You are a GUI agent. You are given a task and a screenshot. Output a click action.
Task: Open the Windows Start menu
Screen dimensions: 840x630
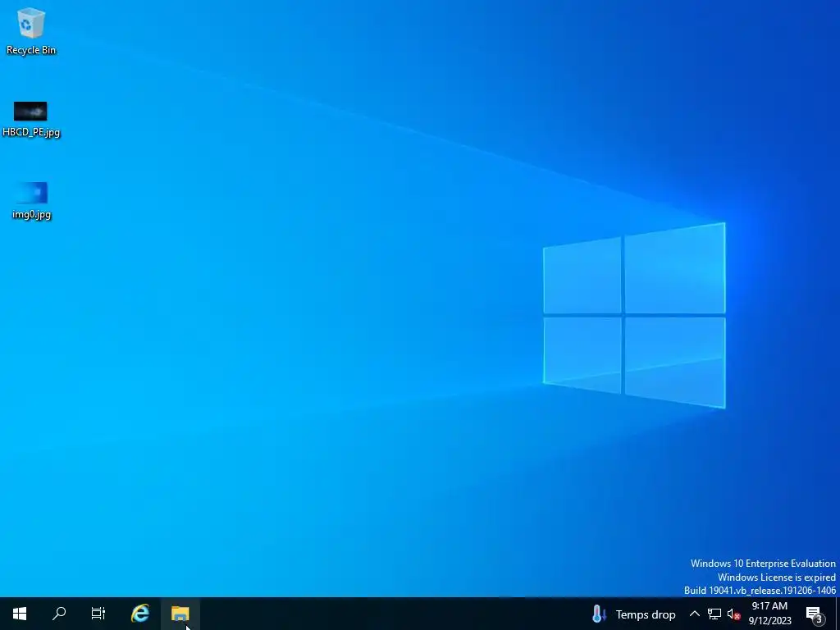[x=20, y=614]
